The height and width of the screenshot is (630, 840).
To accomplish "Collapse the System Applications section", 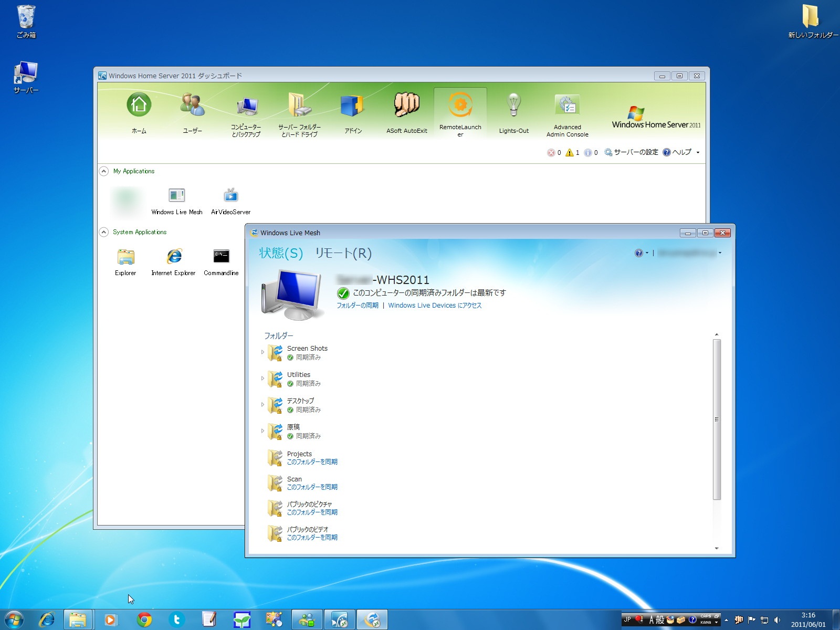I will (104, 232).
